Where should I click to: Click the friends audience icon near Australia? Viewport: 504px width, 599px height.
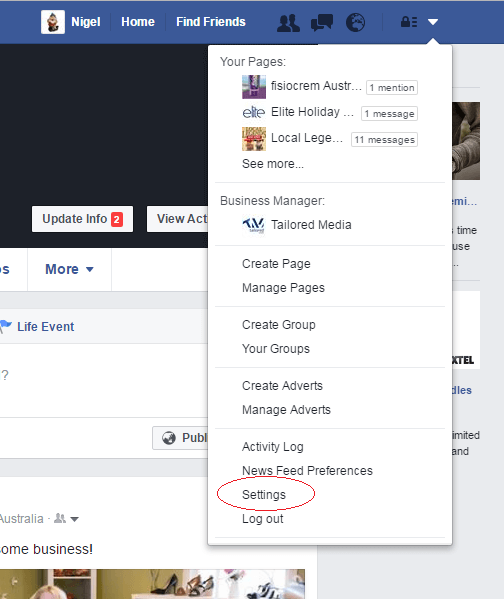point(60,518)
